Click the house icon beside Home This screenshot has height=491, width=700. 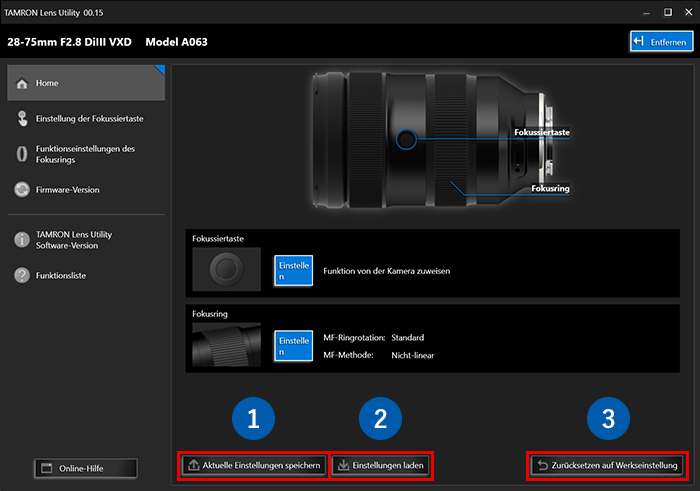pyautogui.click(x=22, y=83)
